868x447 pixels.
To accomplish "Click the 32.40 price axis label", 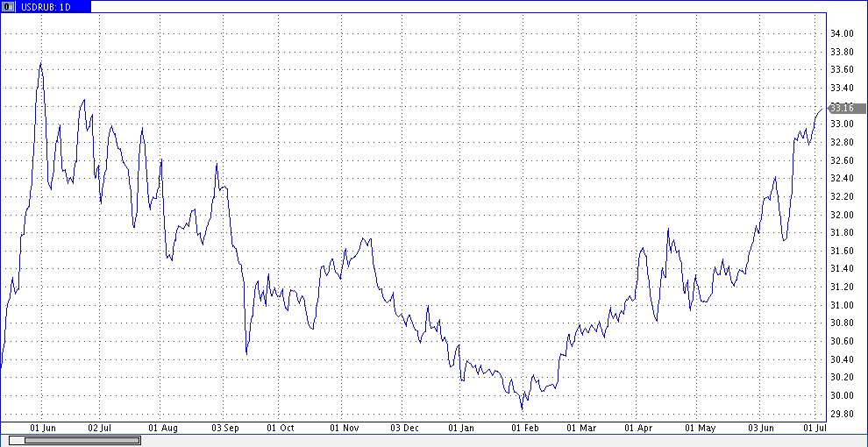I will (x=842, y=178).
